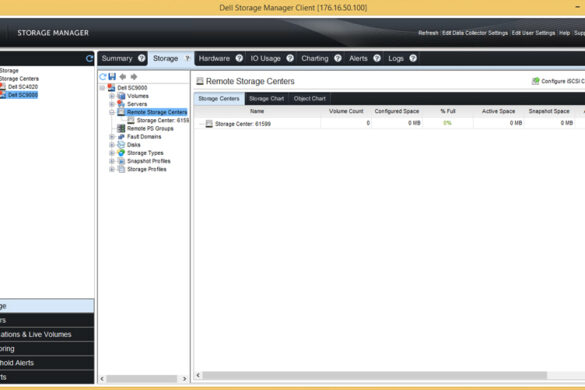Sort by the Active Space column header

[498, 111]
